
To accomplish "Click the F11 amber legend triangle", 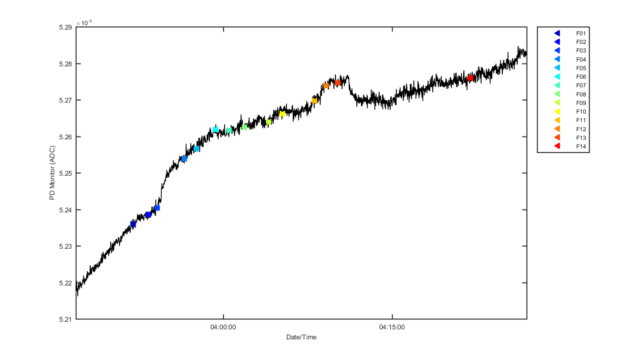I will pyautogui.click(x=557, y=120).
